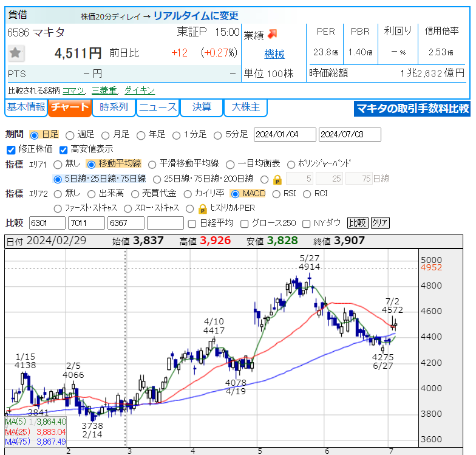Click the end date field 2024/07/03
The width and height of the screenshot is (476, 455).
tap(350, 135)
